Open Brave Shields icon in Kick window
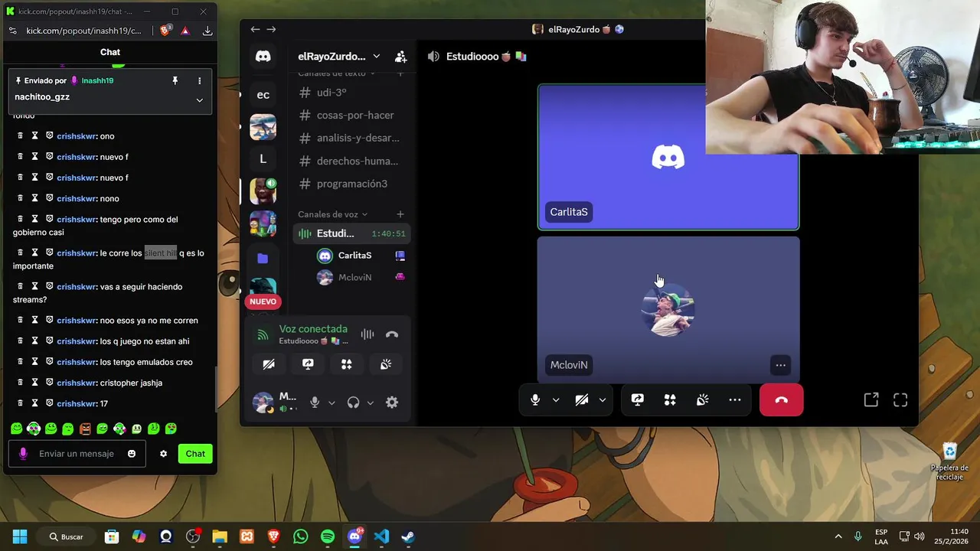 pos(165,31)
